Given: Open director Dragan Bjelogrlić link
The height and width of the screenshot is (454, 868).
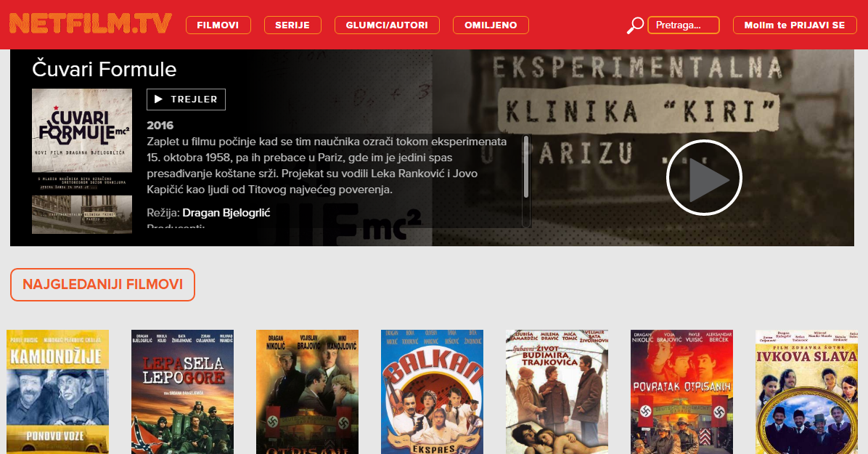Looking at the screenshot, I should click(226, 212).
